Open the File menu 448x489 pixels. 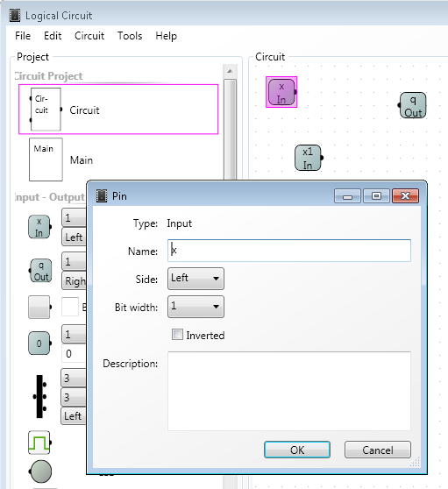pos(23,36)
